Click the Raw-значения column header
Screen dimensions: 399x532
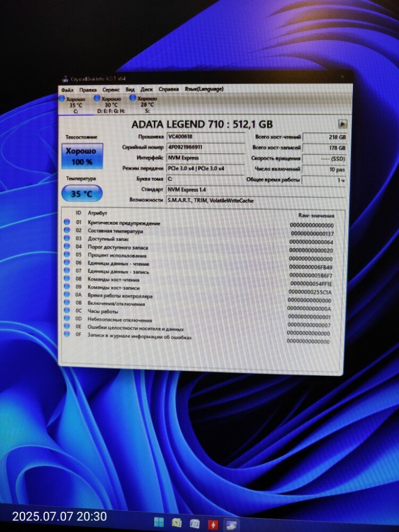click(316, 215)
